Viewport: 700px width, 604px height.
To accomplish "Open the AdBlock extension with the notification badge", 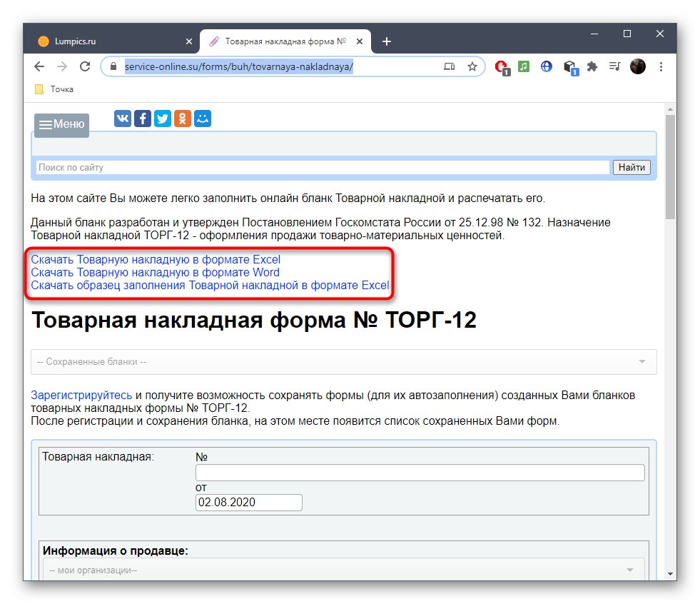I will [500, 66].
